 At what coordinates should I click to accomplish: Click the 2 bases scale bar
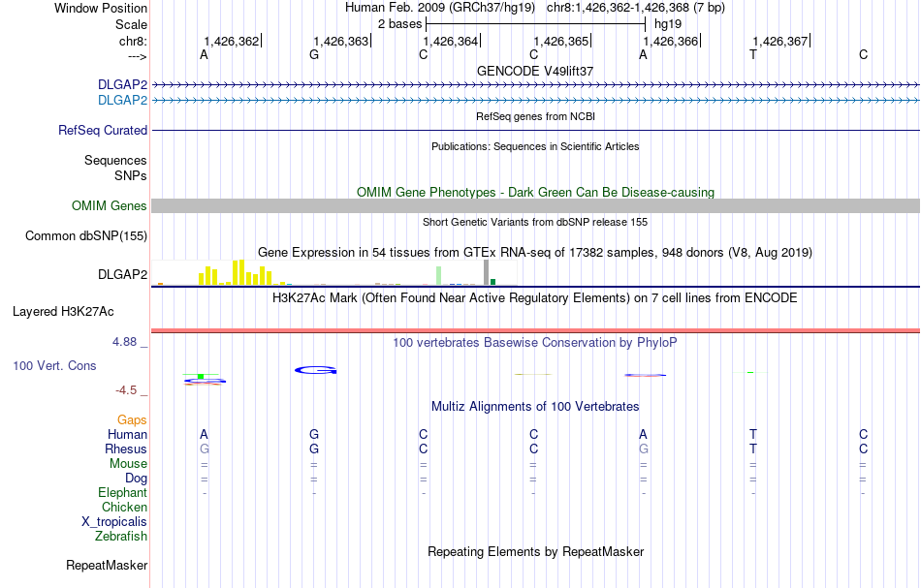pyautogui.click(x=535, y=24)
